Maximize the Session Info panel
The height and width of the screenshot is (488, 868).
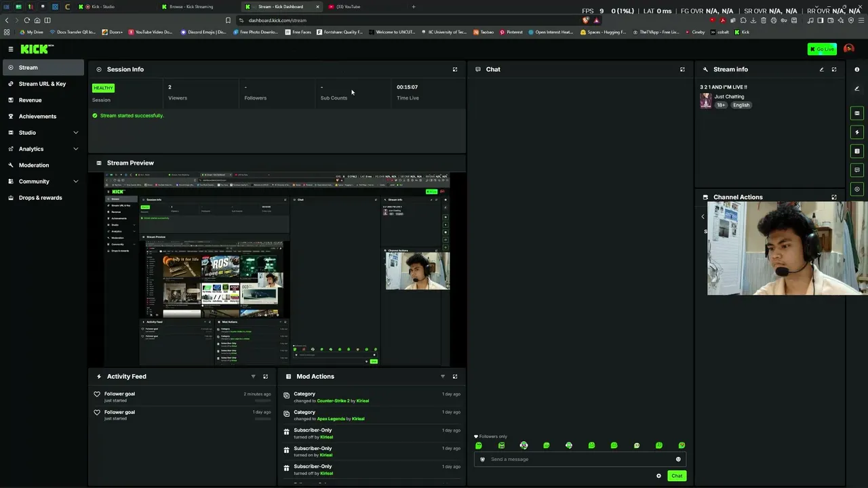455,69
